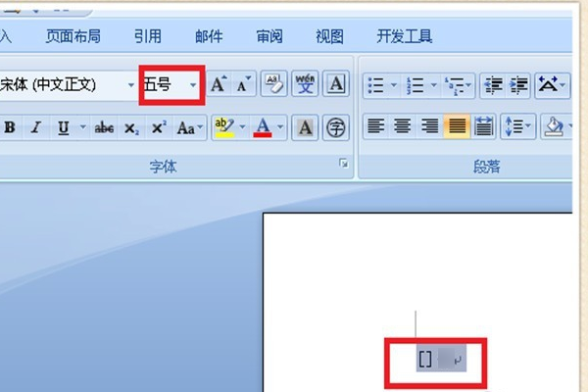Open the 开发工具 tab

pos(404,37)
